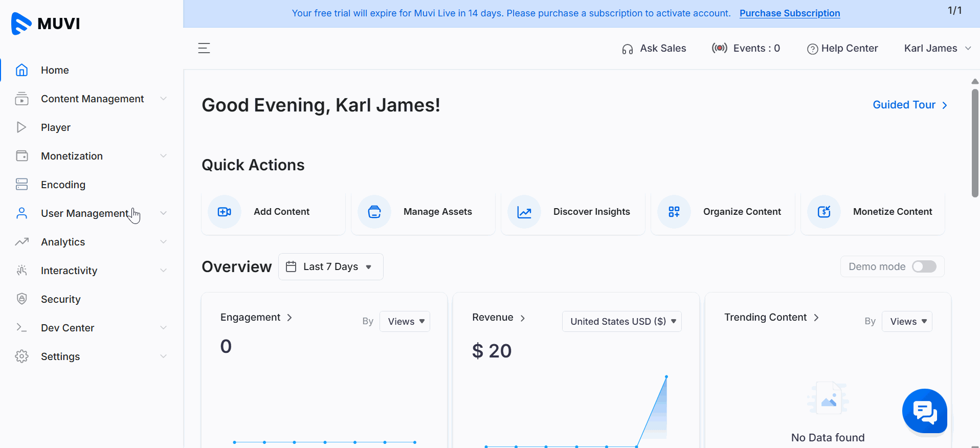Viewport: 980px width, 448px height.
Task: Click the Analytics trend-line icon
Action: (x=21, y=242)
